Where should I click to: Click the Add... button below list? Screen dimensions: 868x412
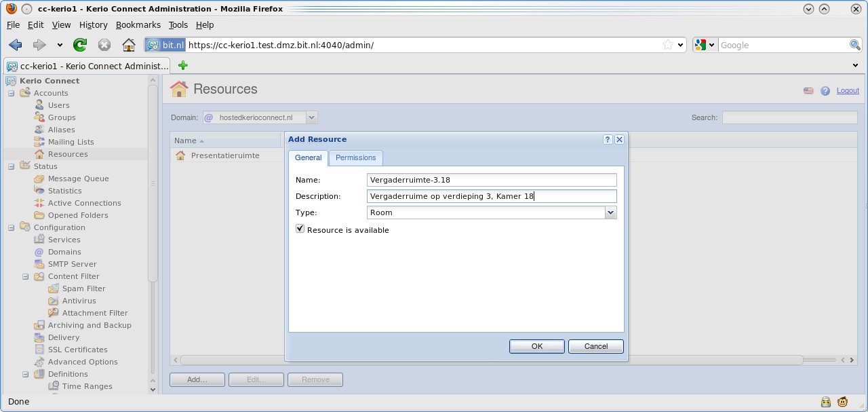(x=197, y=379)
